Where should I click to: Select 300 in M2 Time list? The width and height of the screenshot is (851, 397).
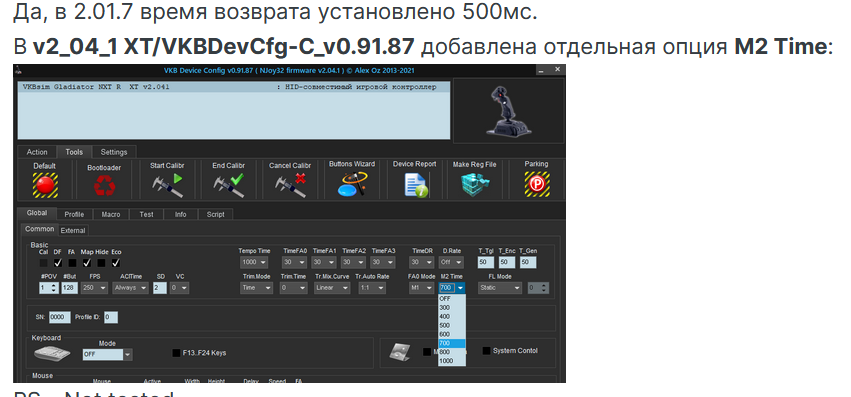[x=452, y=307]
